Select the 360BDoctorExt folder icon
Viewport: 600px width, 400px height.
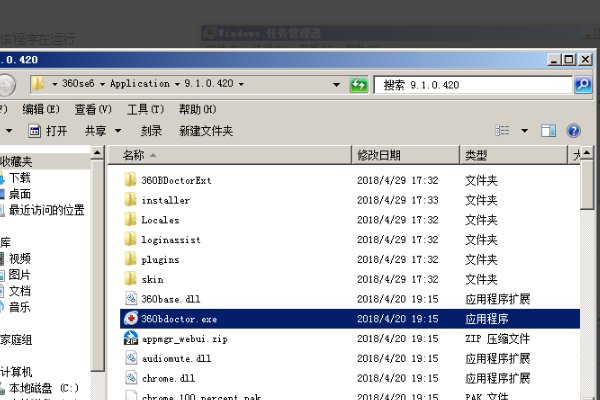(130, 179)
